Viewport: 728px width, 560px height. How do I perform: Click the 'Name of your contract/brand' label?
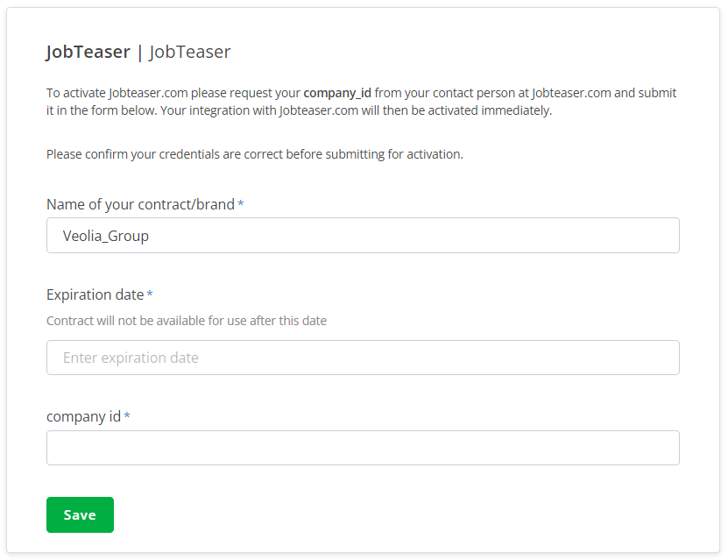pos(140,204)
